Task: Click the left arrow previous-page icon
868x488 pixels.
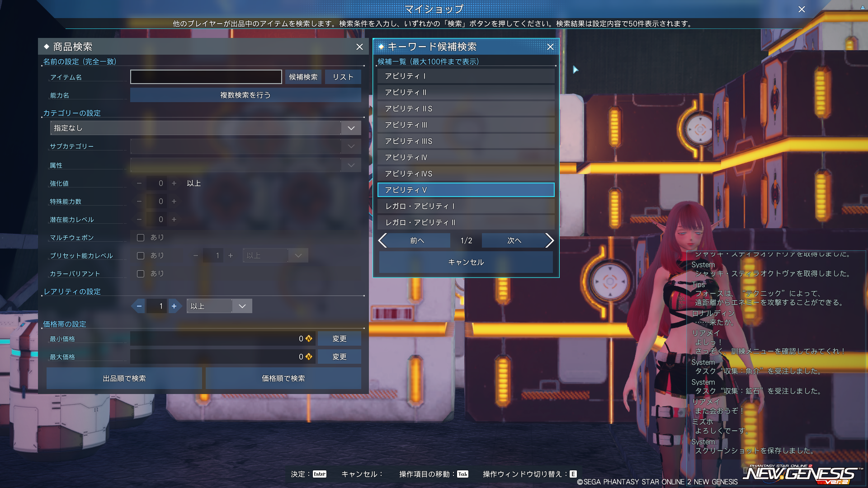Action: point(383,240)
